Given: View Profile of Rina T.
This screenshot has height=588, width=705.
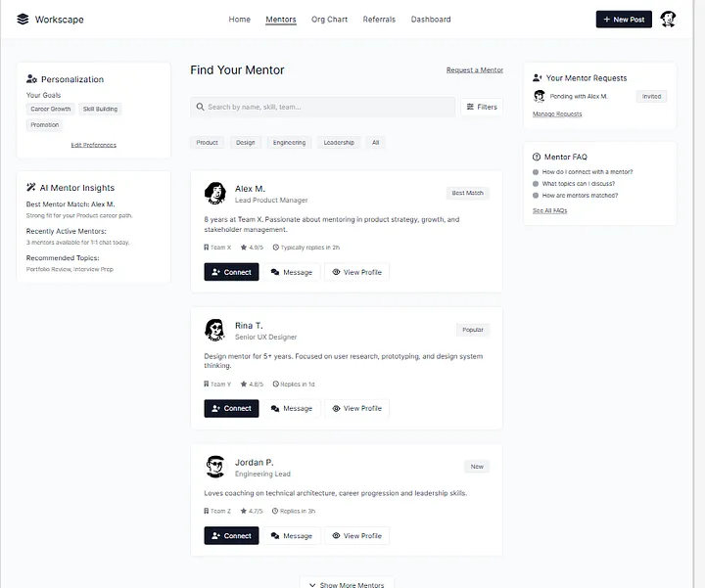Looking at the screenshot, I should [x=357, y=408].
